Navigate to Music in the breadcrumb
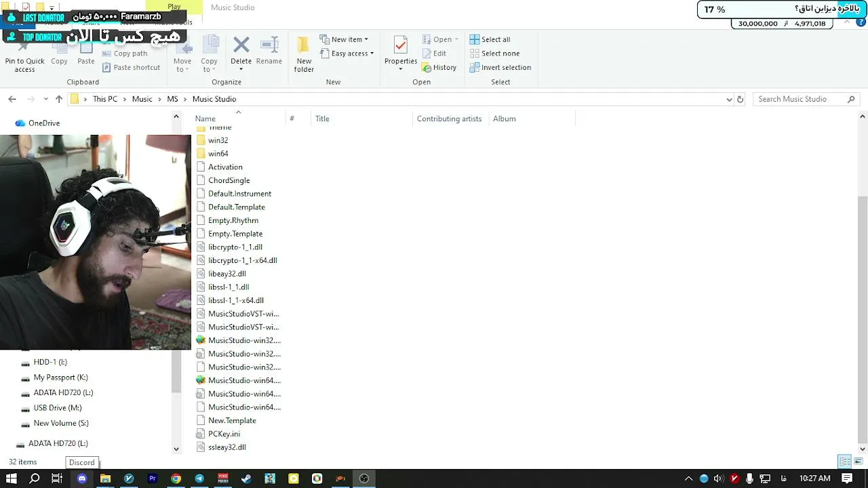Image resolution: width=868 pixels, height=488 pixels. tap(142, 99)
